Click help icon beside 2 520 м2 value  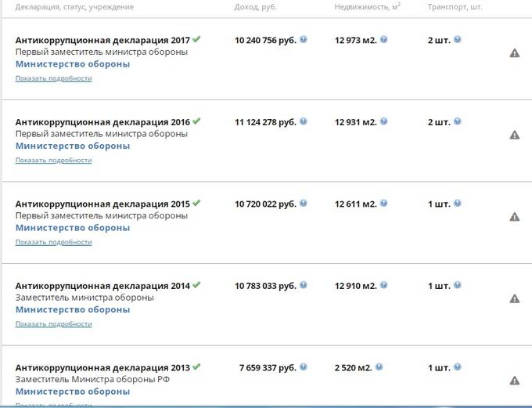click(x=379, y=367)
